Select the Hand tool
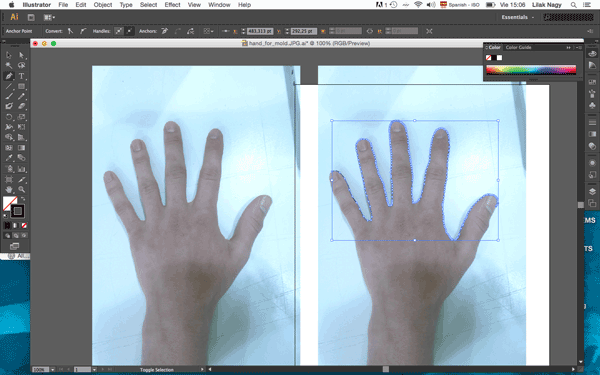The height and width of the screenshot is (375, 600). 9,189
